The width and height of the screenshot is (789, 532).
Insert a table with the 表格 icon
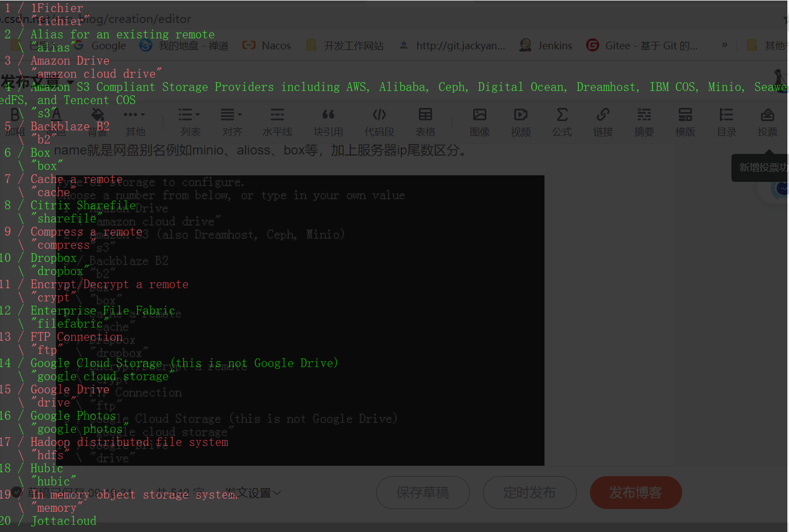(425, 122)
